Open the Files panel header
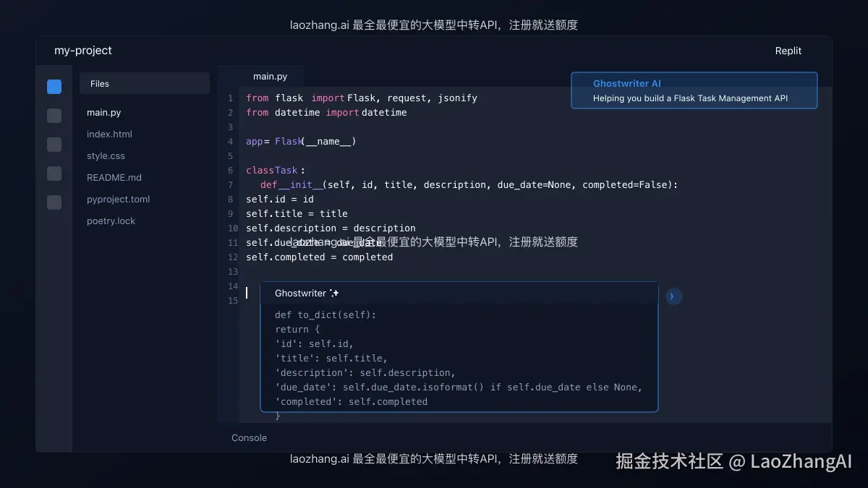 145,83
